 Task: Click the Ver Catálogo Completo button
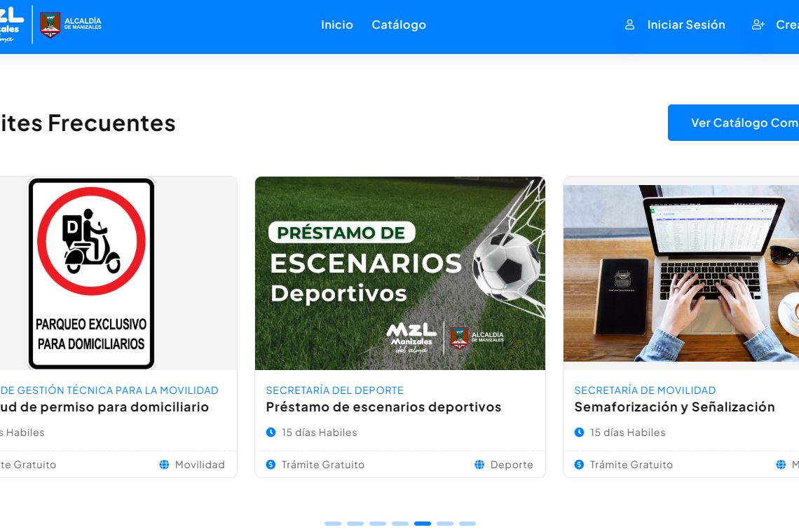click(734, 123)
